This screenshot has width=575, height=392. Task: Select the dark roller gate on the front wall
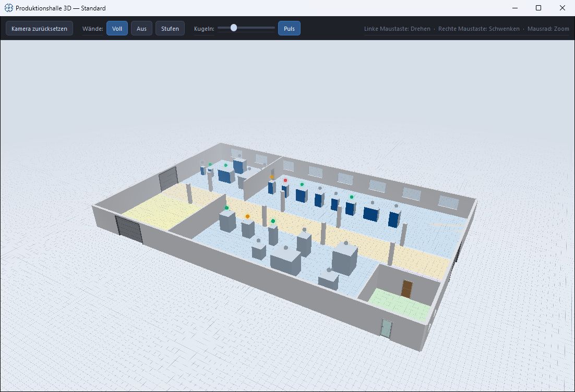pos(129,230)
